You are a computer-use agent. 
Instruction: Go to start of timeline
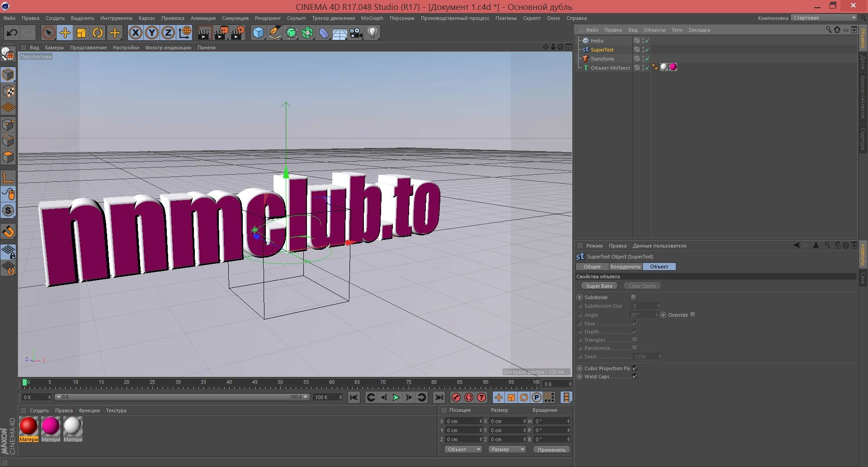pyautogui.click(x=354, y=397)
